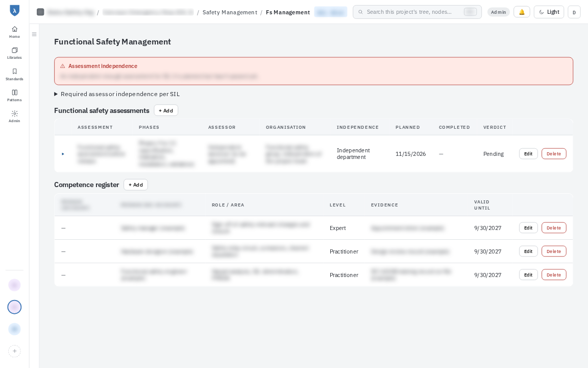This screenshot has width=588, height=368.
Task: Delete the Expert competence row
Action: [554, 228]
